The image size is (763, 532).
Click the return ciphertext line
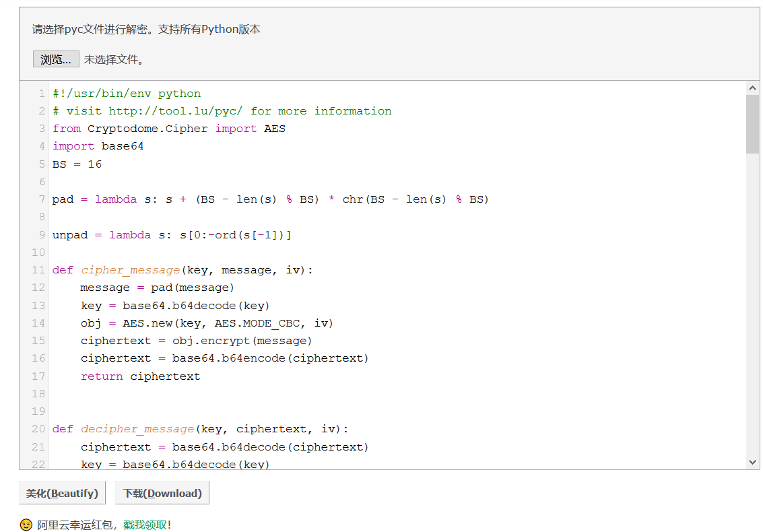[x=141, y=376]
